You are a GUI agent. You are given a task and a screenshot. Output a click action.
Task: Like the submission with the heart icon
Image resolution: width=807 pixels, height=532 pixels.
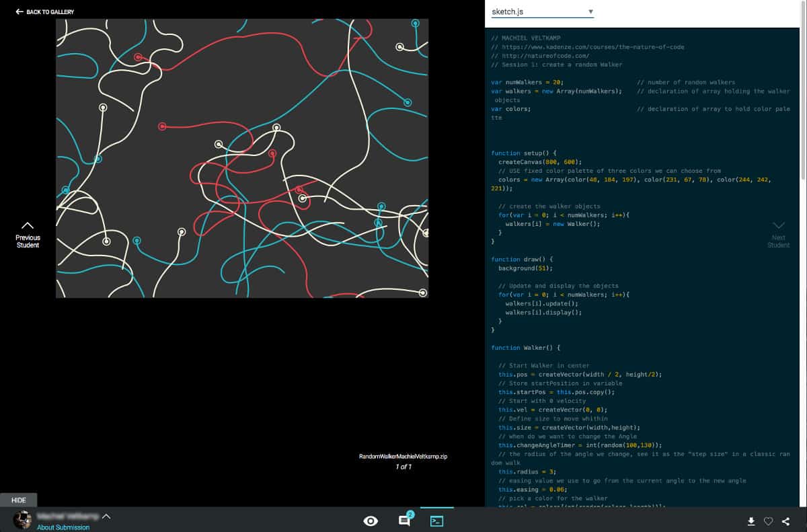[x=768, y=521]
